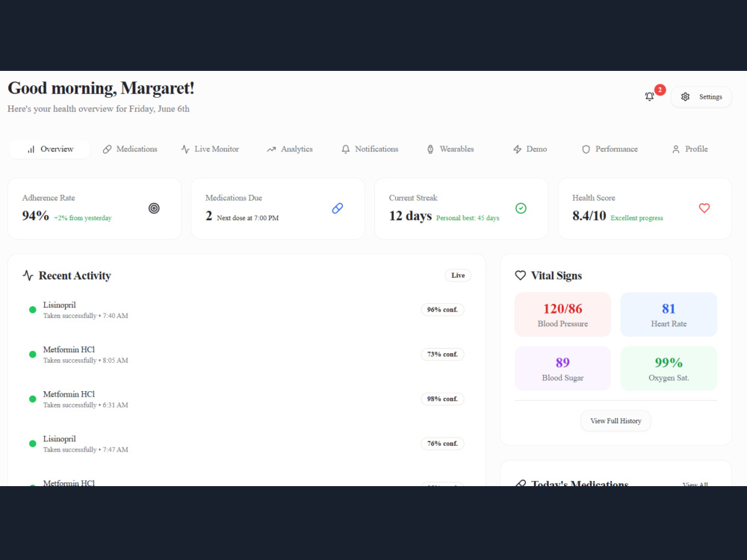
Task: Click the Excellent progress text
Action: tap(637, 218)
